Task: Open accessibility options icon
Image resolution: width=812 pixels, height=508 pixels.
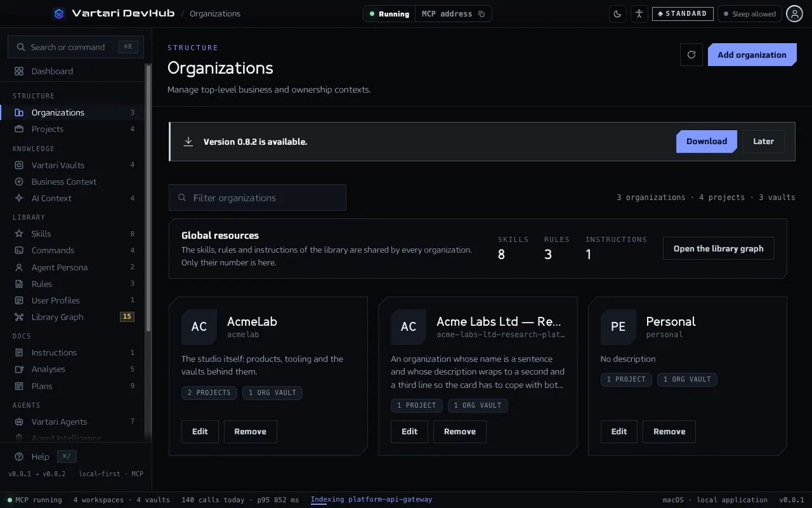Action: pyautogui.click(x=639, y=14)
